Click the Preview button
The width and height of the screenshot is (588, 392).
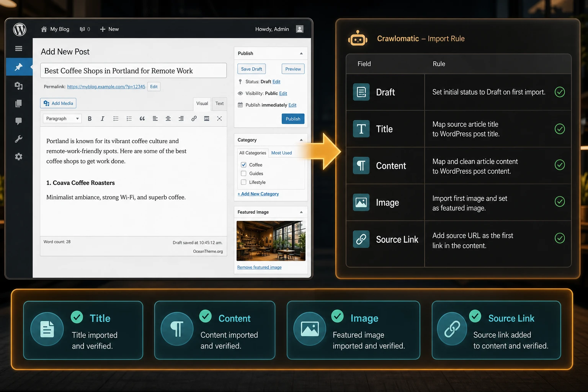(x=293, y=69)
